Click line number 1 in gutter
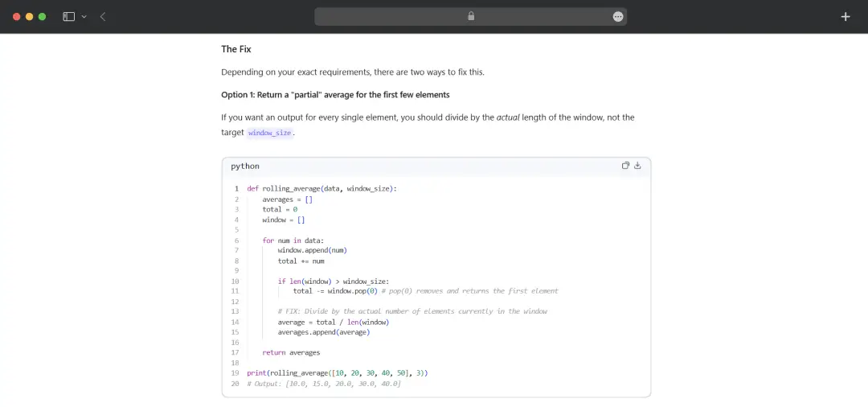The width and height of the screenshot is (868, 407). click(236, 189)
